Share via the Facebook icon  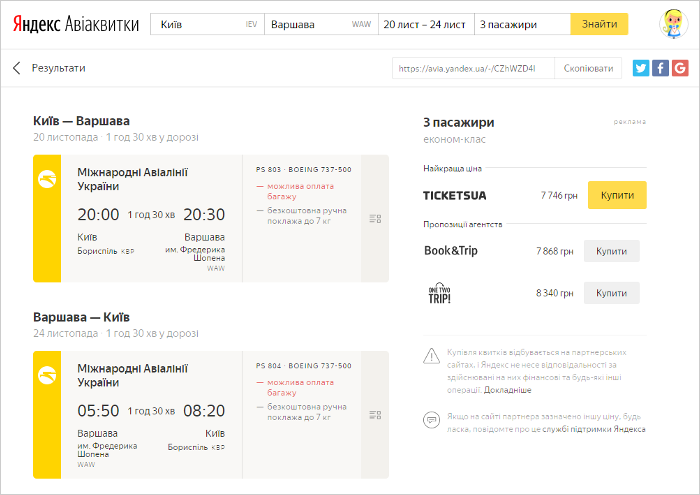[x=660, y=68]
